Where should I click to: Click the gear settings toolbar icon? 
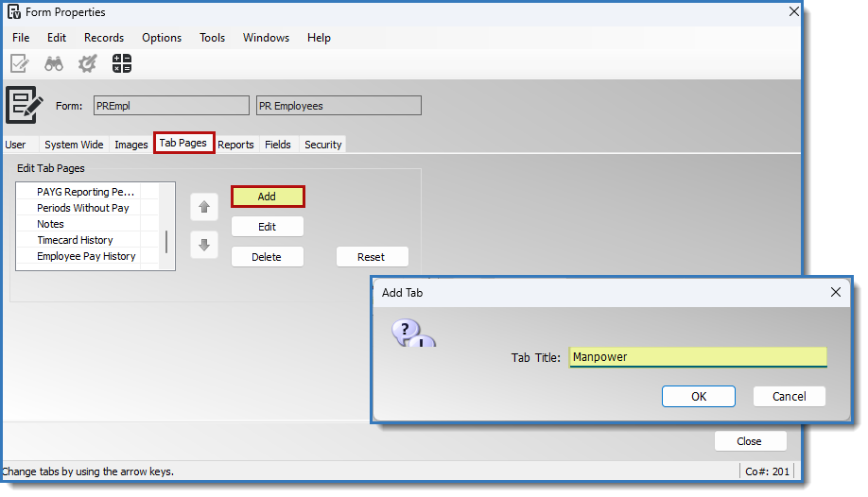87,63
